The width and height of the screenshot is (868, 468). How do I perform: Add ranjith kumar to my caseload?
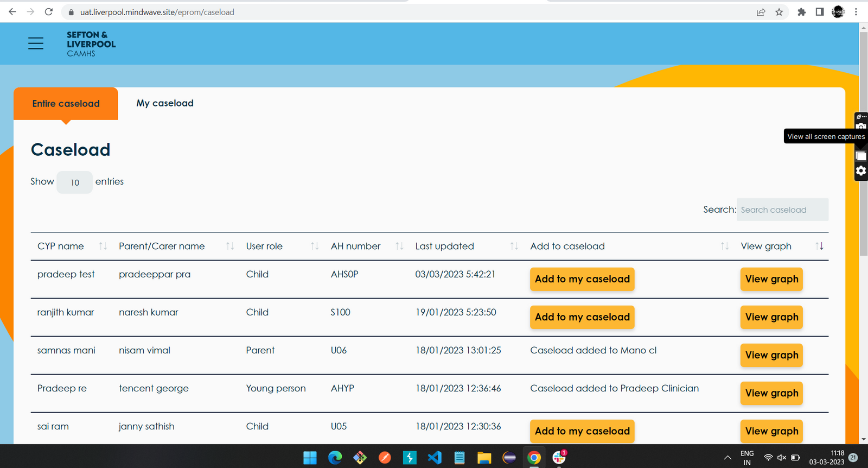[582, 317]
